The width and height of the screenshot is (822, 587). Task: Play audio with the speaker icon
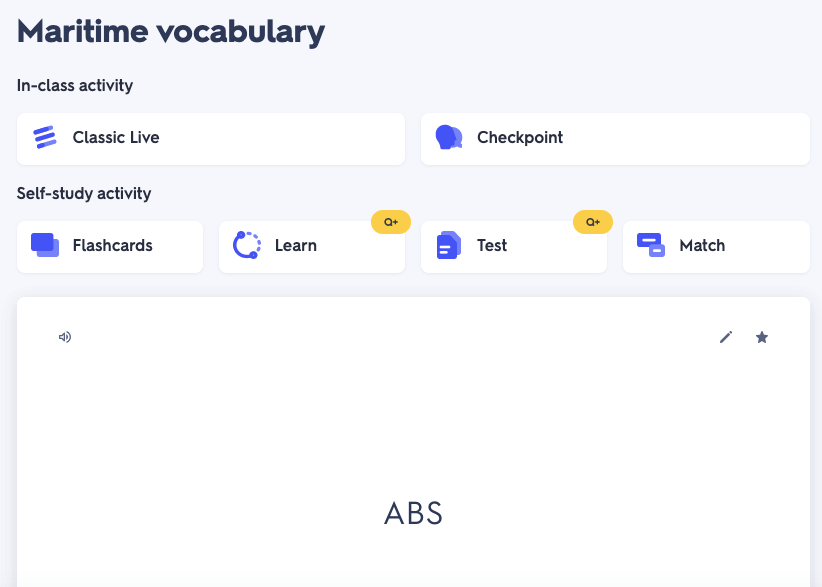(x=65, y=337)
